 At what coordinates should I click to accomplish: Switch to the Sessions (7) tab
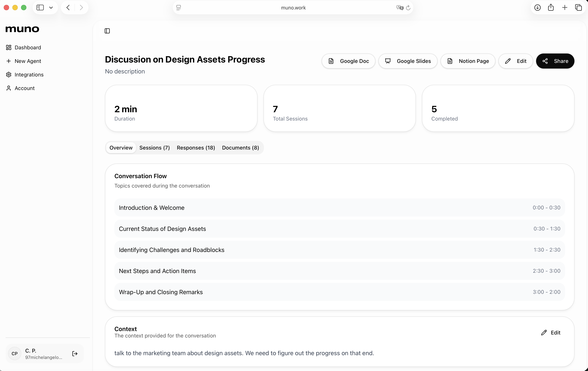pos(154,148)
